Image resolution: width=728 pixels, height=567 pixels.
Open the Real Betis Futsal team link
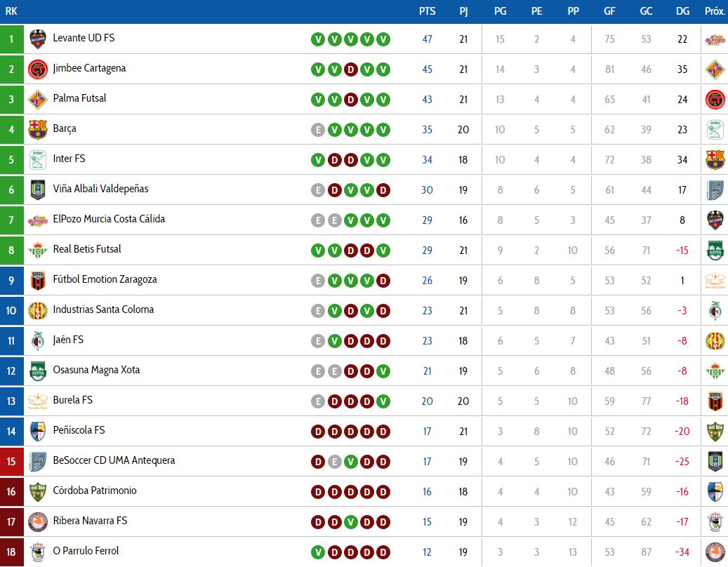[x=87, y=249]
